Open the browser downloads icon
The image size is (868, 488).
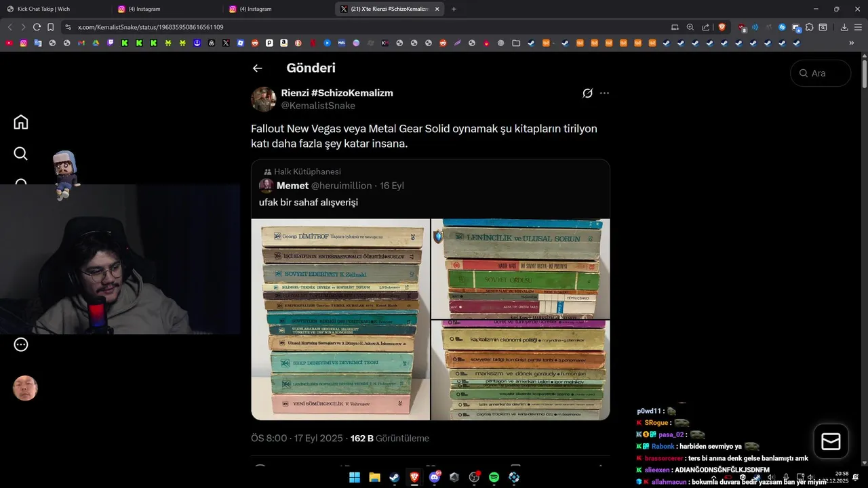pyautogui.click(x=844, y=27)
